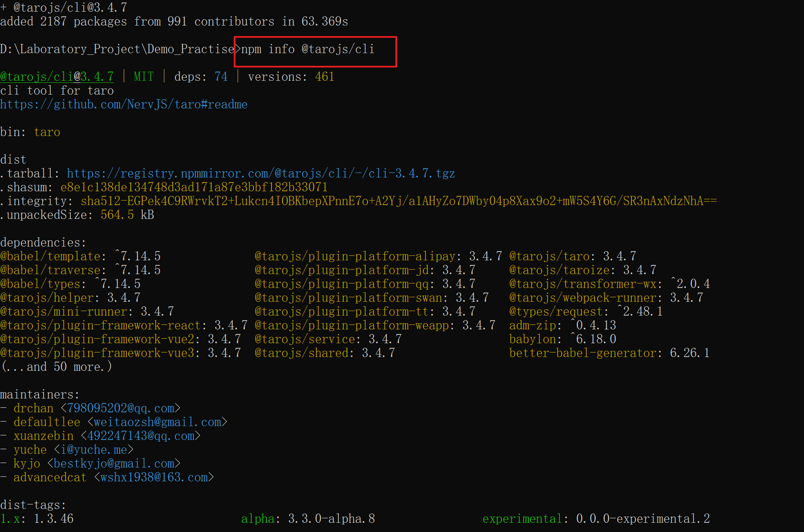Viewport: 804px width, 532px height.
Task: Click the @tarojs/plugin-platform-weapp dependency entry
Action: coord(352,325)
